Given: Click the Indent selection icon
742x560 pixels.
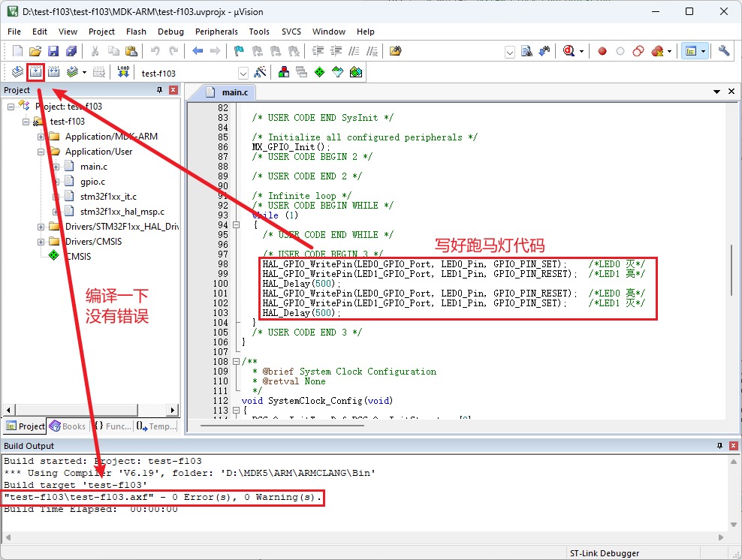Looking at the screenshot, I should [318, 51].
